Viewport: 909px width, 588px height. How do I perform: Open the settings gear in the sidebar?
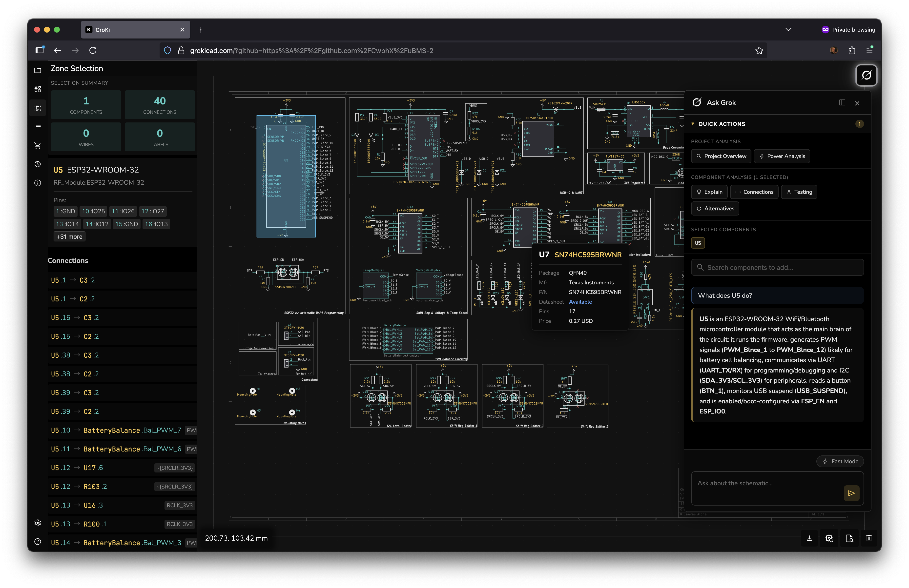(38, 523)
